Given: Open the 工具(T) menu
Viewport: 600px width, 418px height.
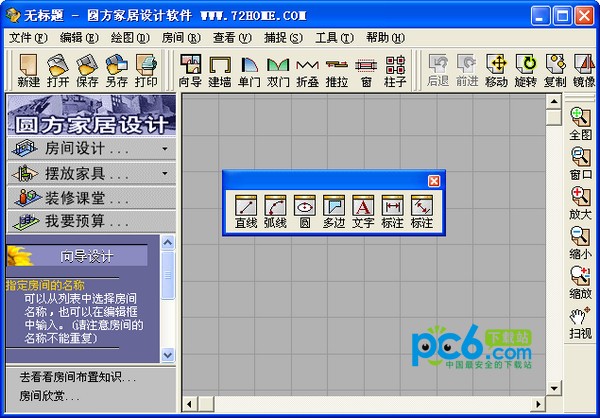Looking at the screenshot, I should click(x=334, y=38).
